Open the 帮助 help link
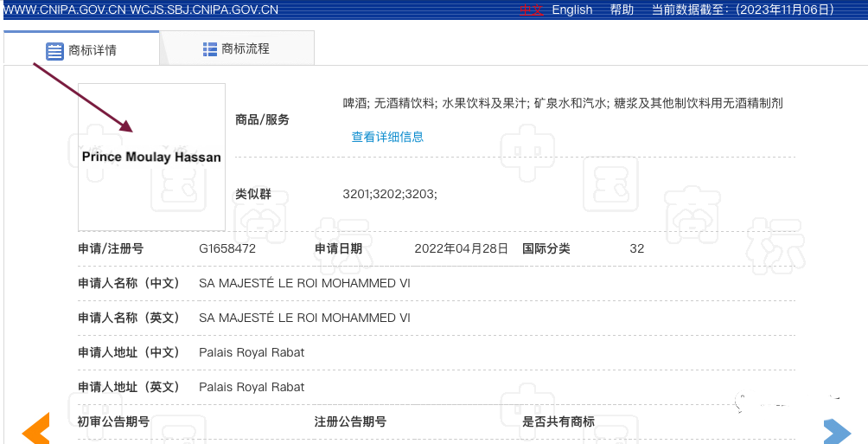Image resolution: width=868 pixels, height=444 pixels. 622,10
